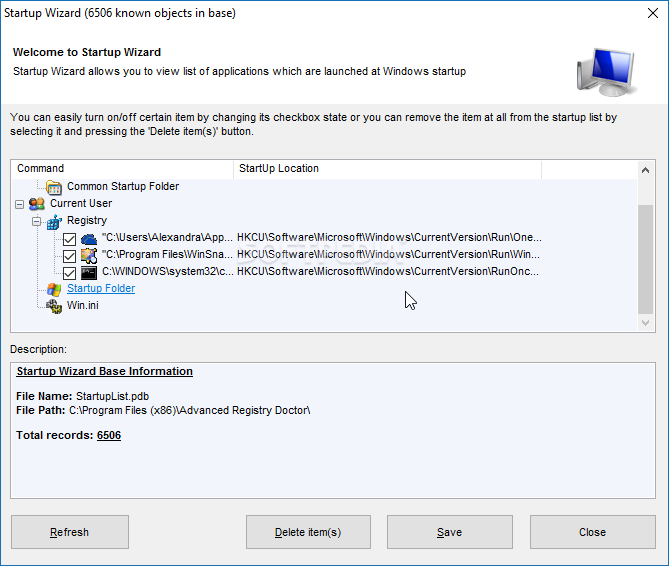Collapse the Current User tree node
The height and width of the screenshot is (566, 669).
coord(19,204)
